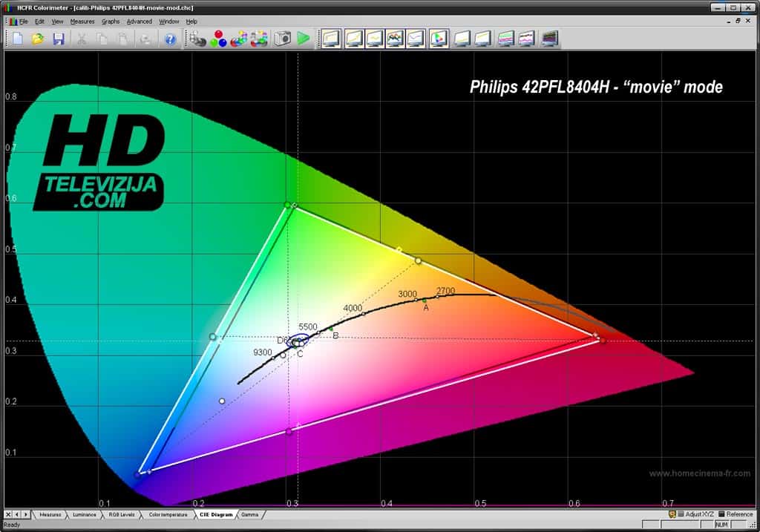Click the measured yellow secondary point

(x=418, y=260)
